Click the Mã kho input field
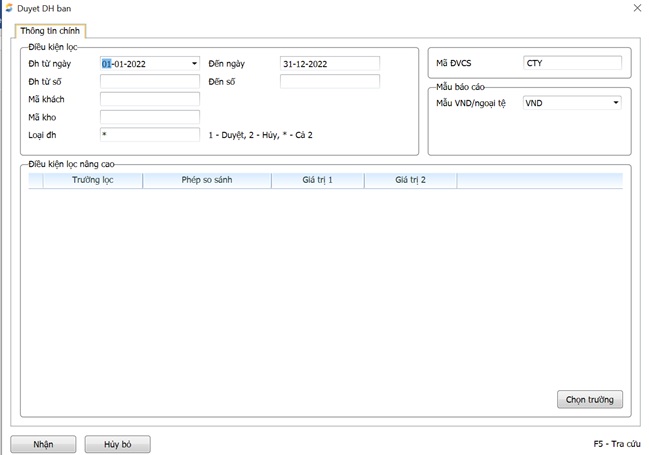 click(149, 116)
